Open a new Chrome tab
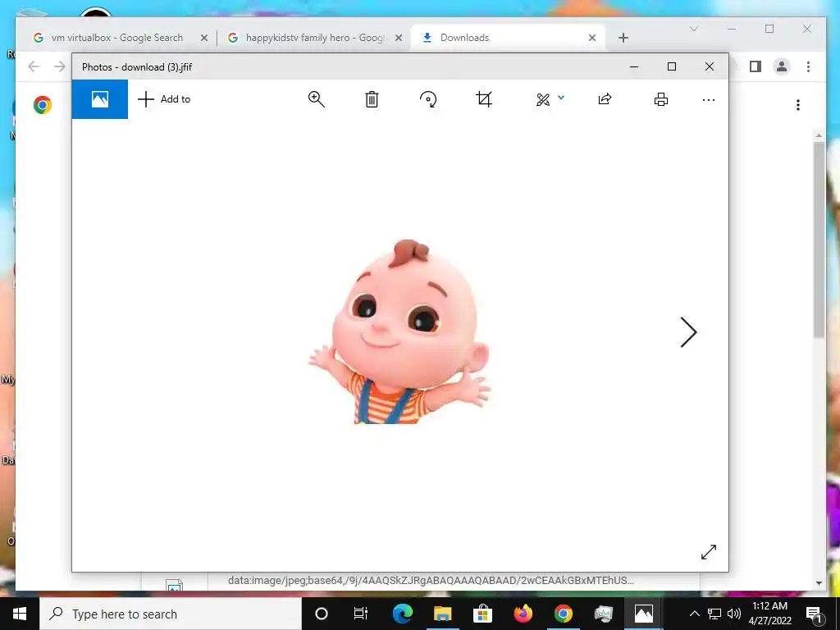 [623, 38]
